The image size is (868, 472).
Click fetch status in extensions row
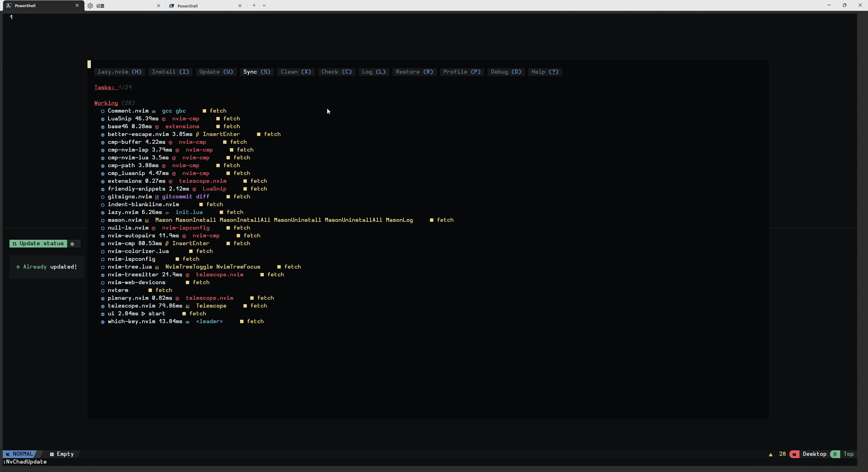click(x=259, y=181)
